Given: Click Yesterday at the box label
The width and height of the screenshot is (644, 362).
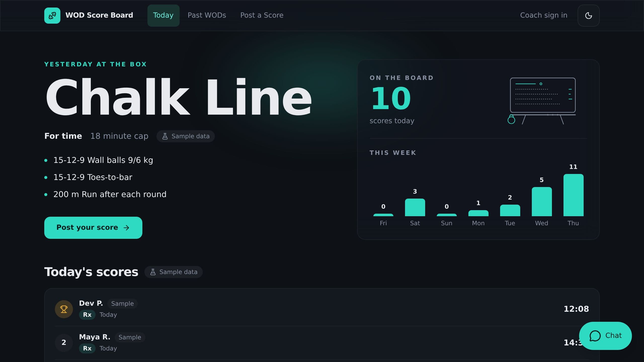Looking at the screenshot, I should [x=95, y=64].
